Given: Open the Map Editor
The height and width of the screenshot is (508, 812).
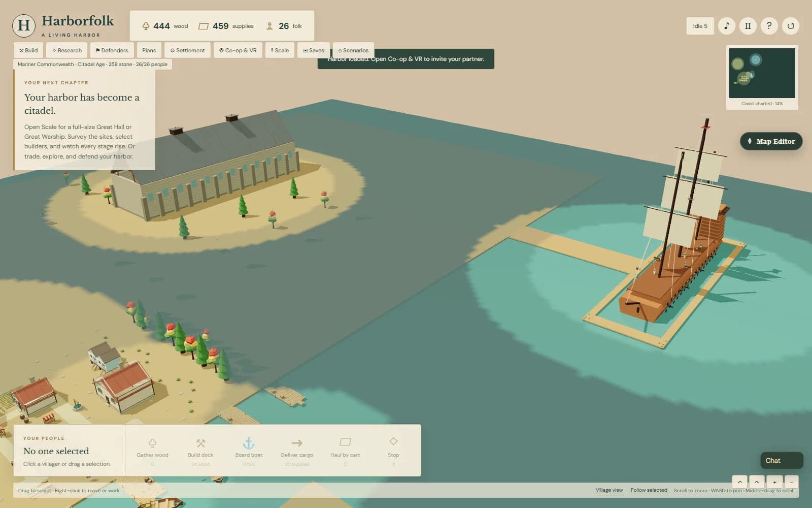Looking at the screenshot, I should point(771,141).
